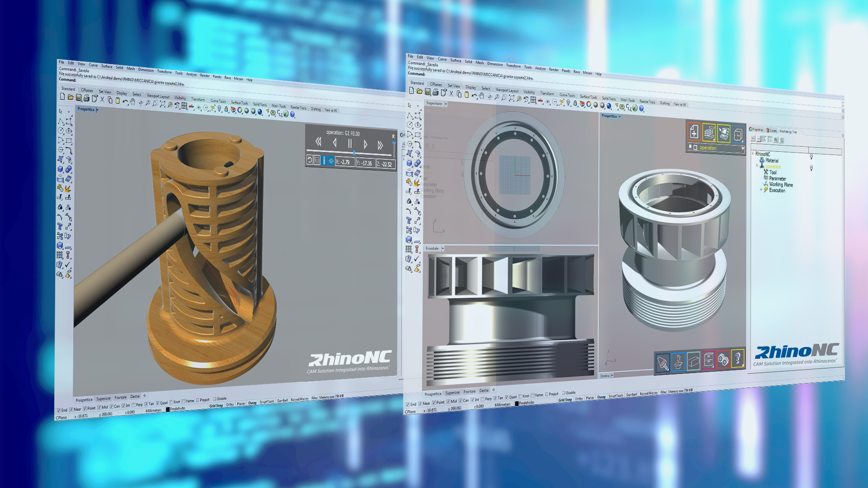Fast forward the toolpath simulation

380,145
